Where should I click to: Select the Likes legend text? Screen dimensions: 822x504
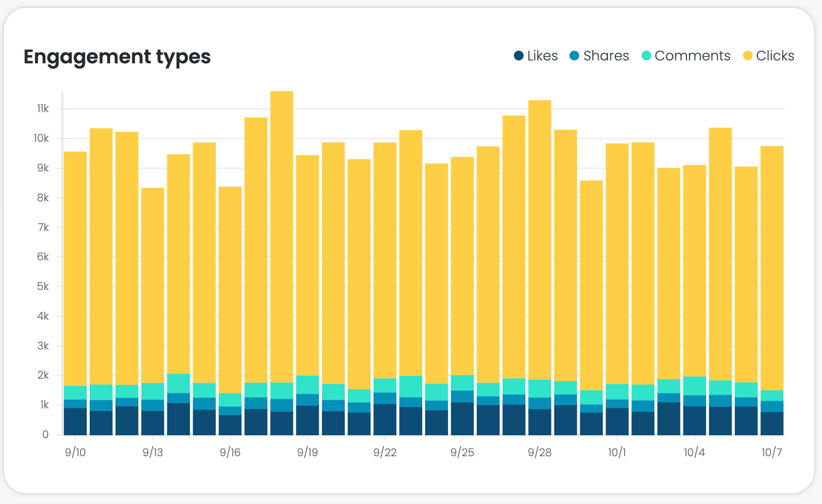point(542,56)
